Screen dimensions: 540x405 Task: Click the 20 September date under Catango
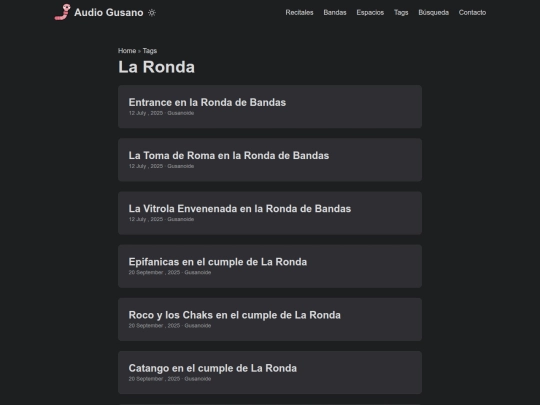tap(170, 379)
